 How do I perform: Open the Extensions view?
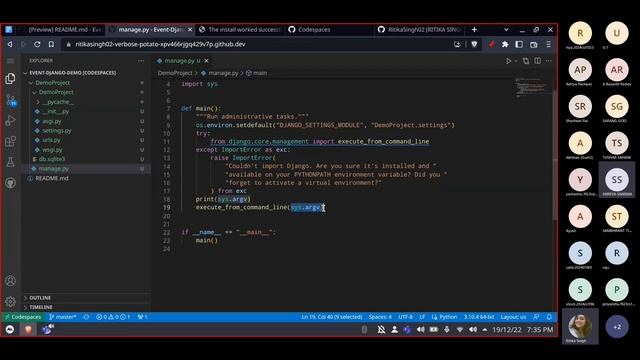pos(10,141)
